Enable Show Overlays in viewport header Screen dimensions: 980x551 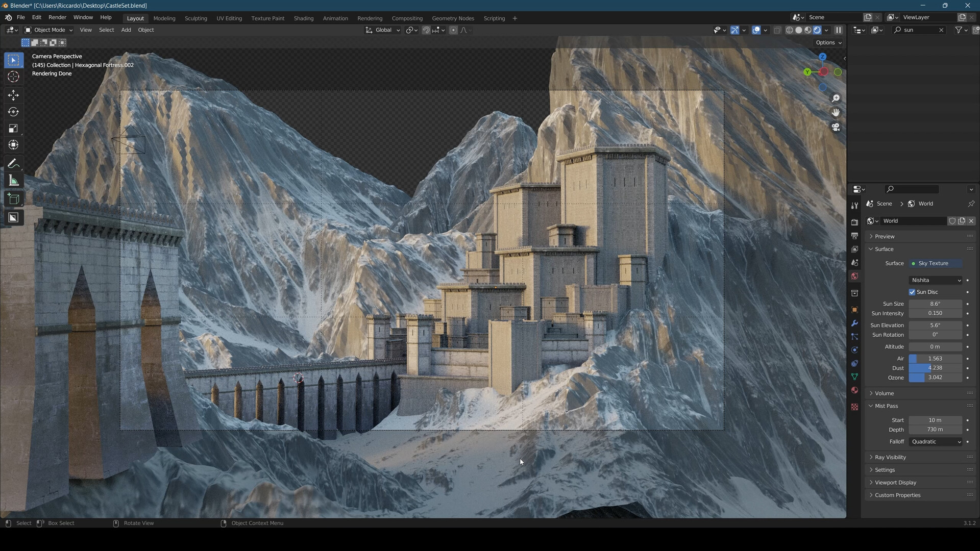click(756, 30)
